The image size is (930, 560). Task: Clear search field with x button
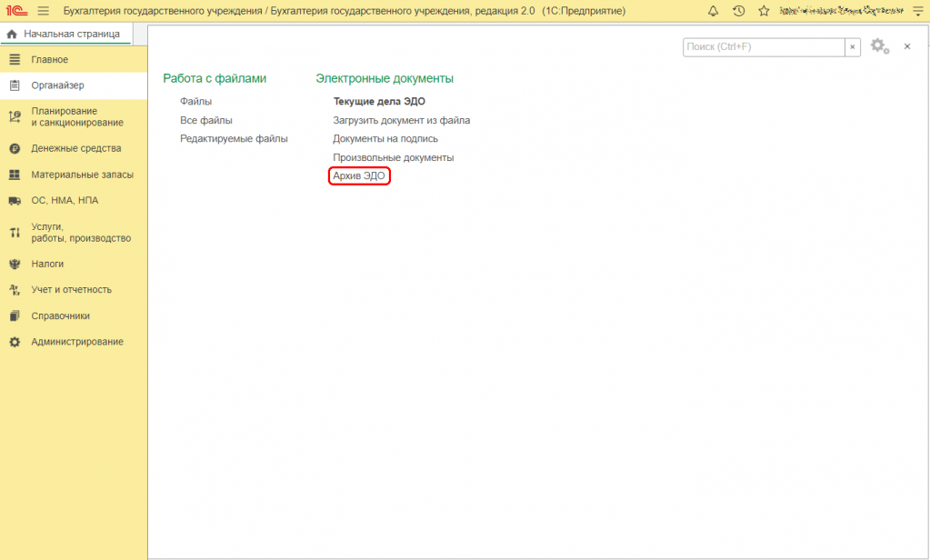coord(853,47)
